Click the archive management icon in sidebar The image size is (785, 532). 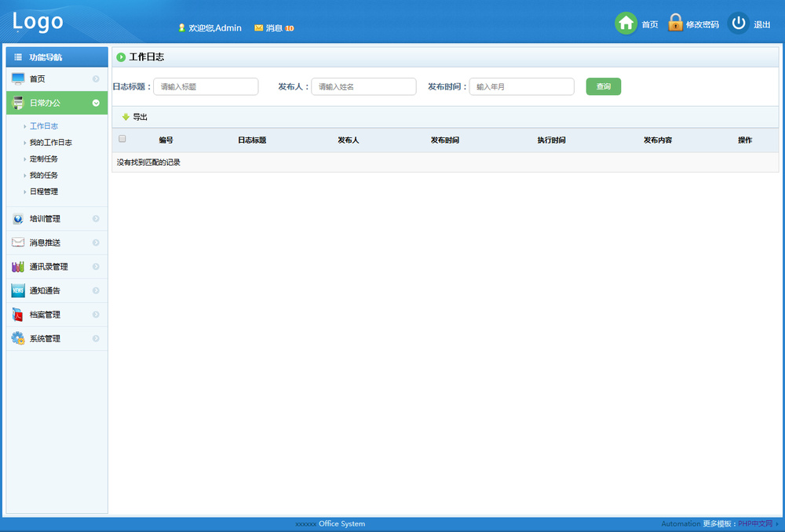[18, 315]
